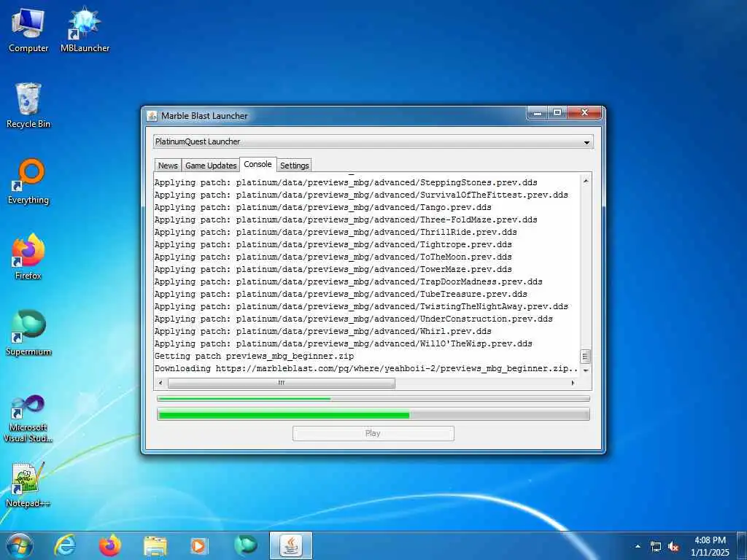Select the Firefox desktop shortcut
The image size is (747, 560).
28,257
